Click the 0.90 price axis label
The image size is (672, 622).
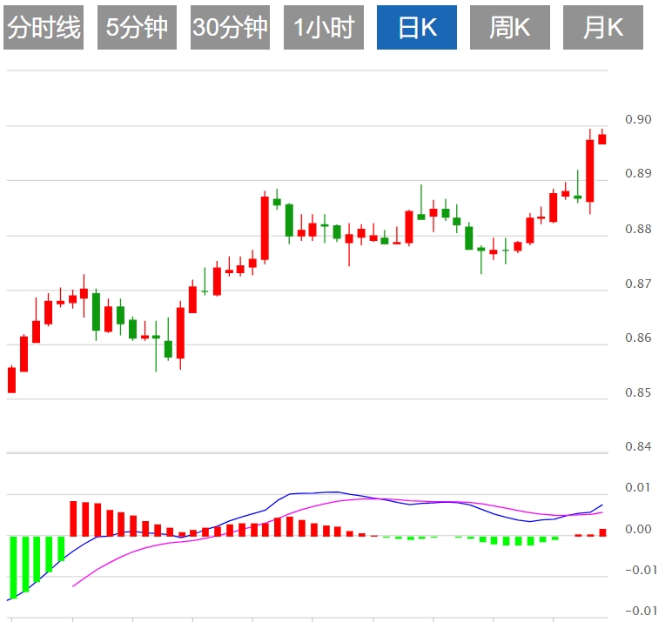(638, 119)
